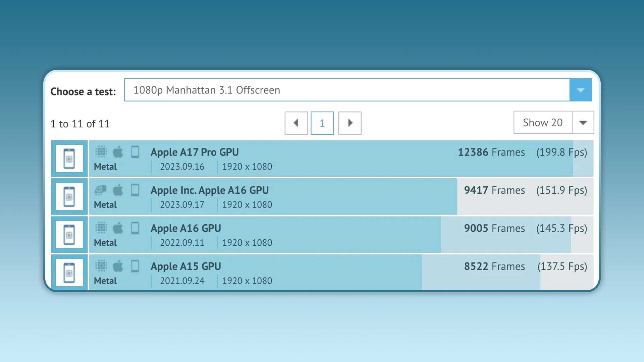644x362 pixels.
Task: Go to the previous results page
Action: (x=296, y=123)
